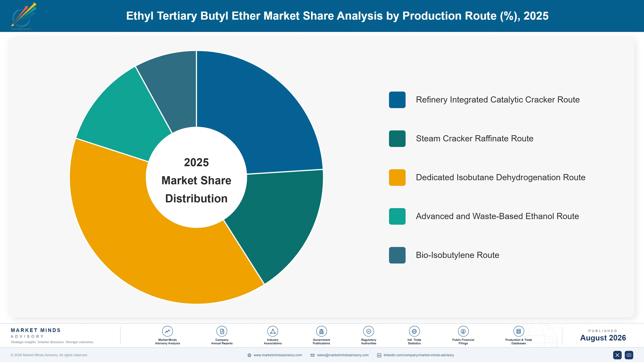Open www.marketmindsadvisory.com link
The image size is (644, 362).
[x=278, y=355]
